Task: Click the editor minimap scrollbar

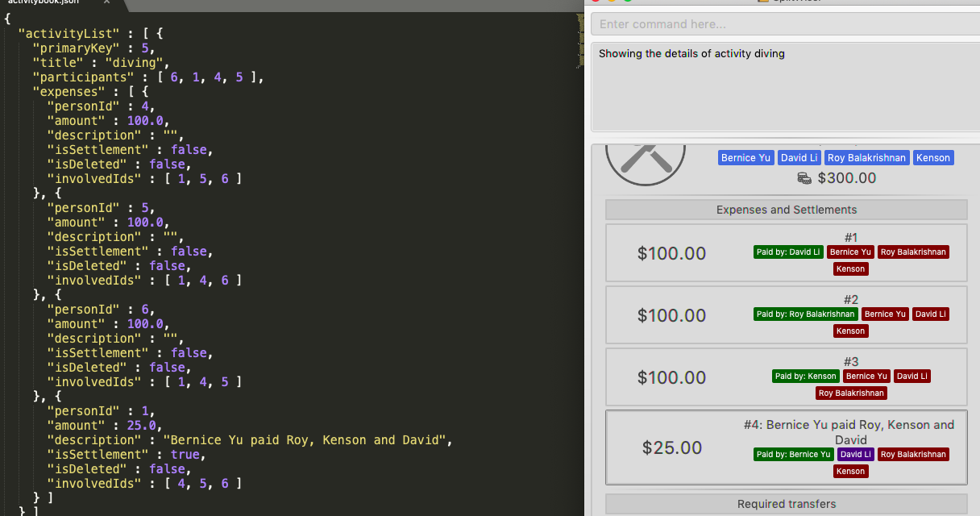Action: pyautogui.click(x=579, y=40)
